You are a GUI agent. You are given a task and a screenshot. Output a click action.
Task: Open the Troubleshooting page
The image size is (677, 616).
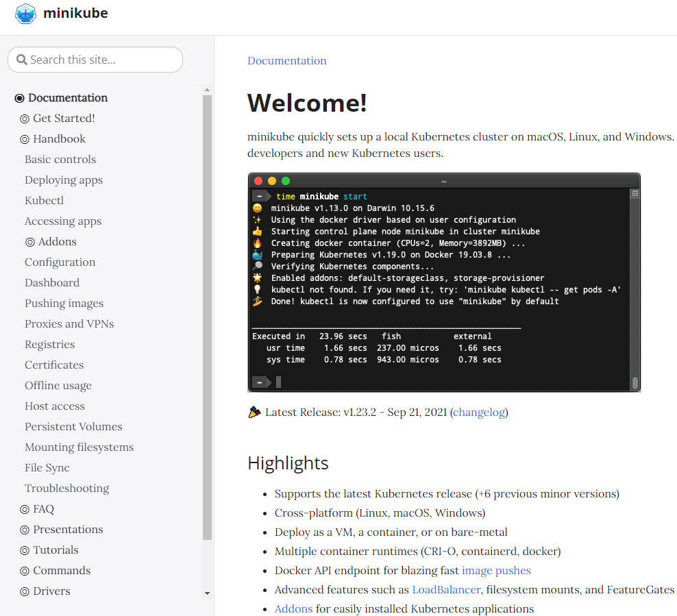coord(67,489)
